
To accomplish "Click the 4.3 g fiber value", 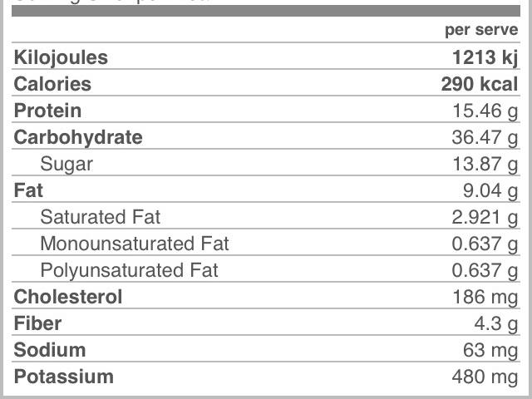I will [x=496, y=323].
